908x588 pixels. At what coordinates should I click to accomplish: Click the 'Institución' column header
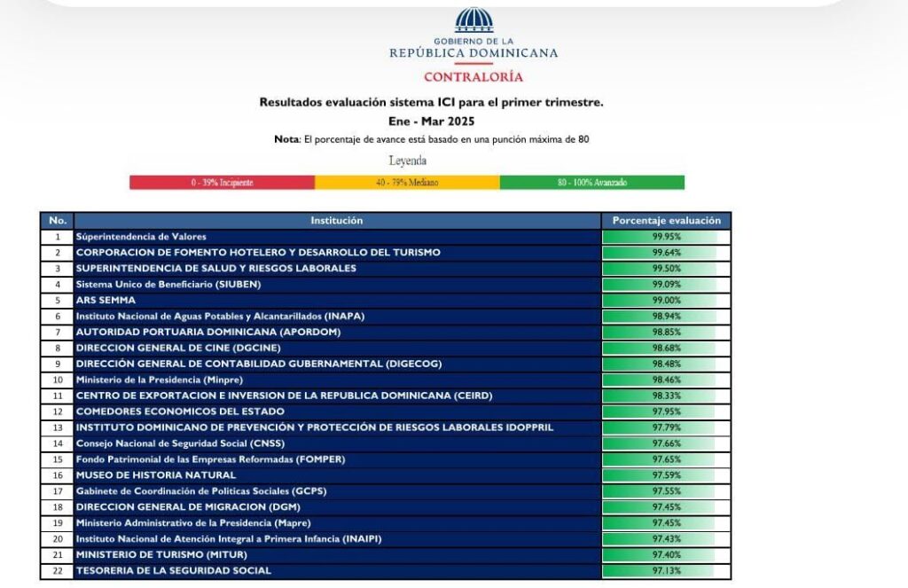click(x=337, y=221)
